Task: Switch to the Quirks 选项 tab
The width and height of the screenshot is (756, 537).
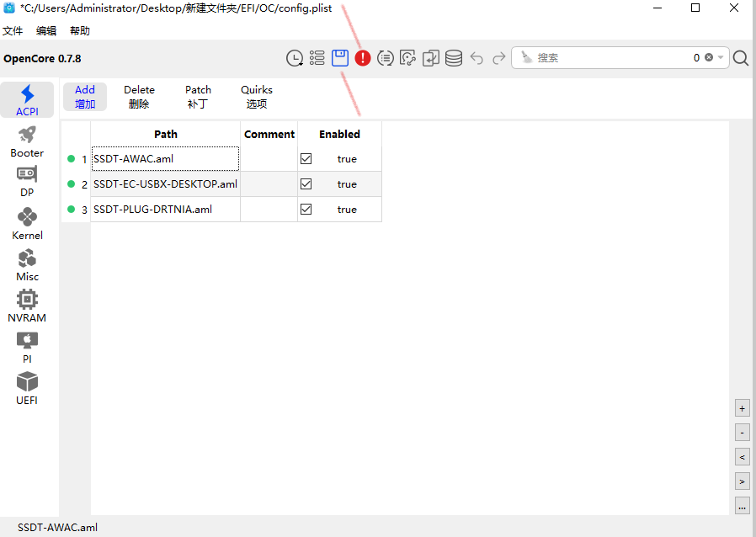Action: [x=257, y=97]
